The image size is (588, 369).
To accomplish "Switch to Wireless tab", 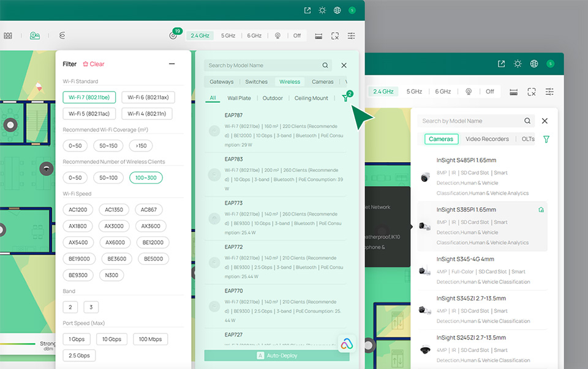I will click(290, 81).
